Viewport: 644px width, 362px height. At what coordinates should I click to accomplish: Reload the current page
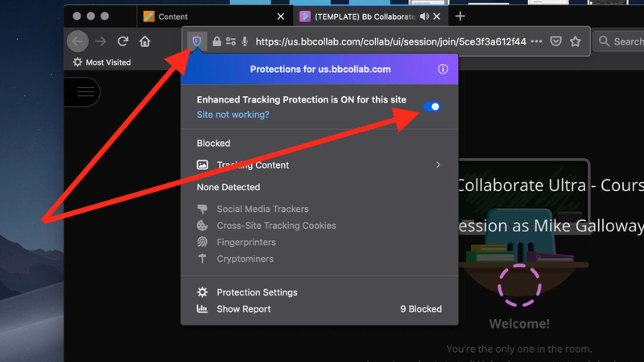[123, 41]
